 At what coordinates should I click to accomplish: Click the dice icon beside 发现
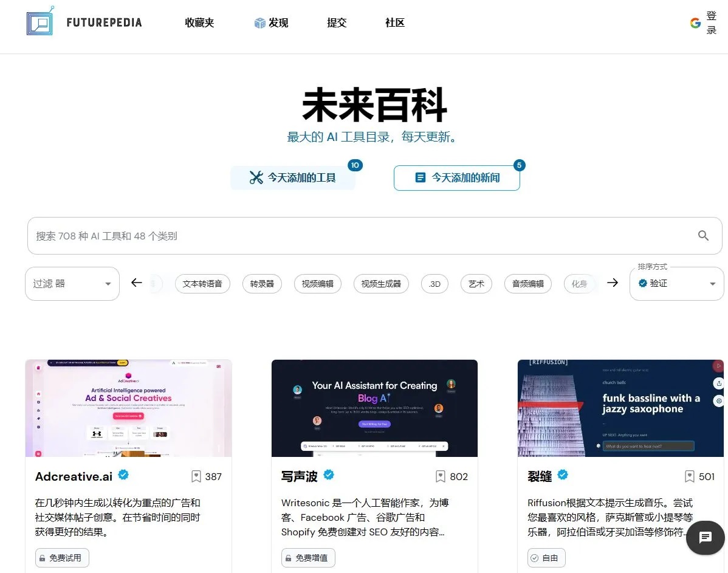[259, 22]
